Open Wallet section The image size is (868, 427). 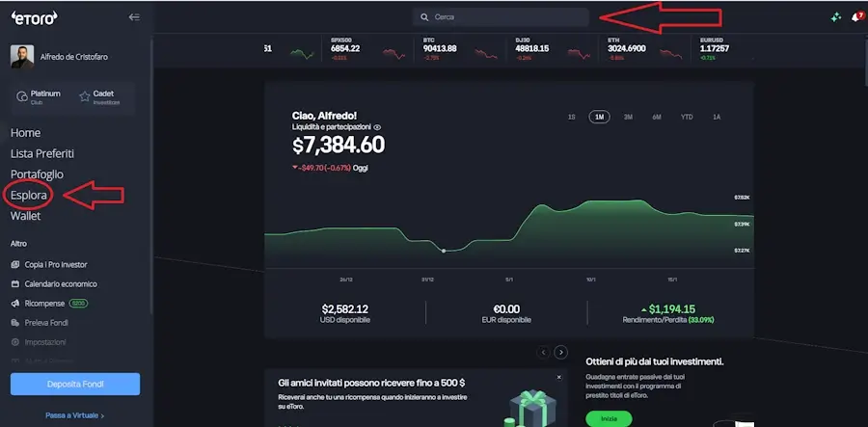tap(25, 216)
